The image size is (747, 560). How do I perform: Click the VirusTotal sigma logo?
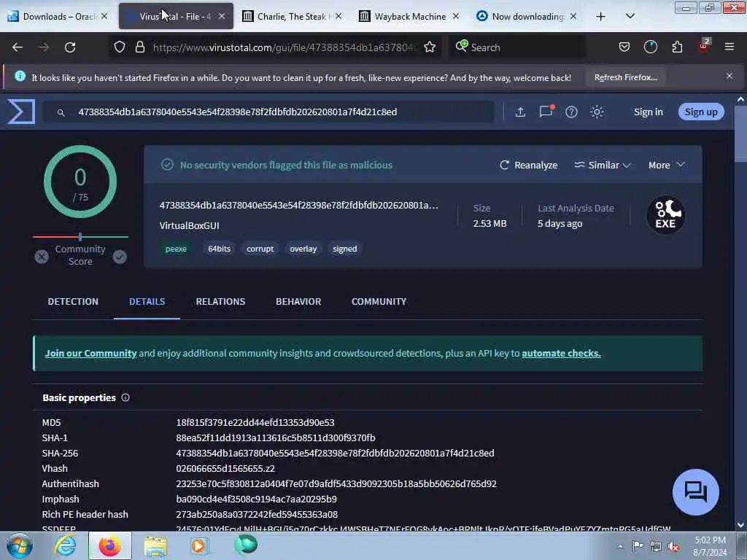coord(21,112)
